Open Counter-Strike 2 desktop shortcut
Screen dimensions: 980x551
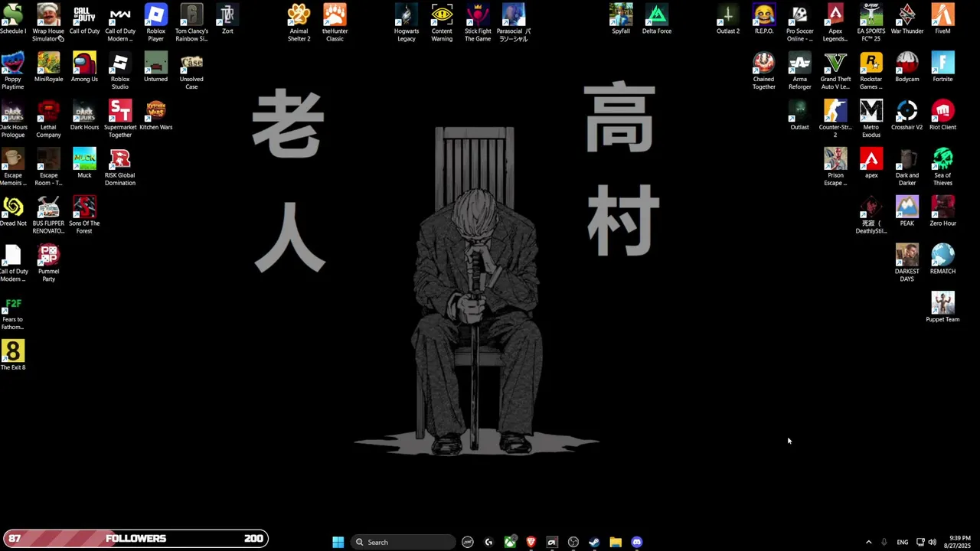(x=835, y=119)
